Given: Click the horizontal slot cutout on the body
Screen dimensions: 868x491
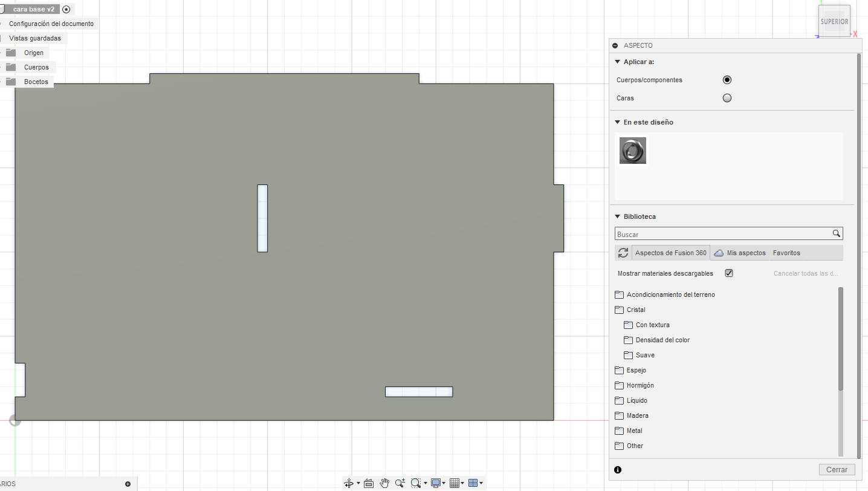Looking at the screenshot, I should click(x=419, y=392).
